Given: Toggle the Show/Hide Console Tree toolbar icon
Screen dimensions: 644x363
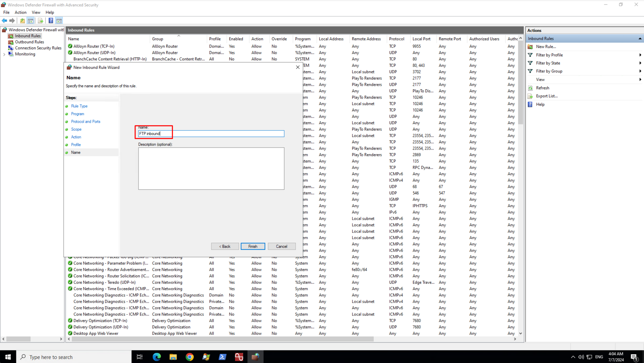Looking at the screenshot, I should pyautogui.click(x=31, y=21).
